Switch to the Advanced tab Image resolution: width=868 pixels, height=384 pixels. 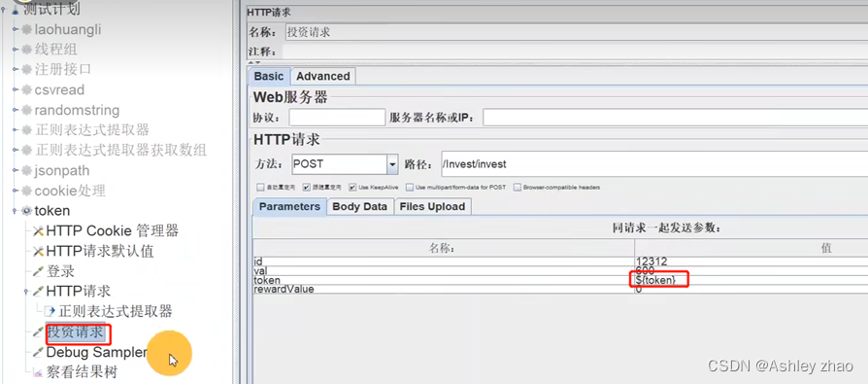coord(322,76)
